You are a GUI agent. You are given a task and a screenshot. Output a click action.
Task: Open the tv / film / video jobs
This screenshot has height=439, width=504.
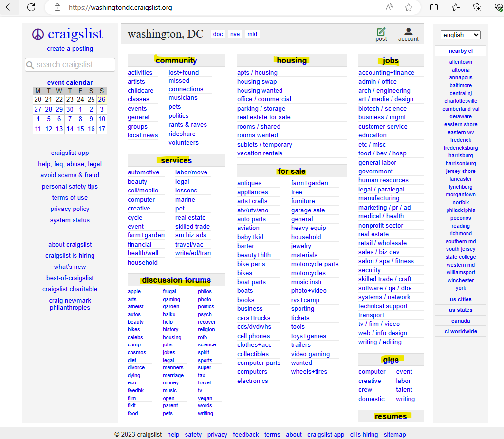click(379, 324)
